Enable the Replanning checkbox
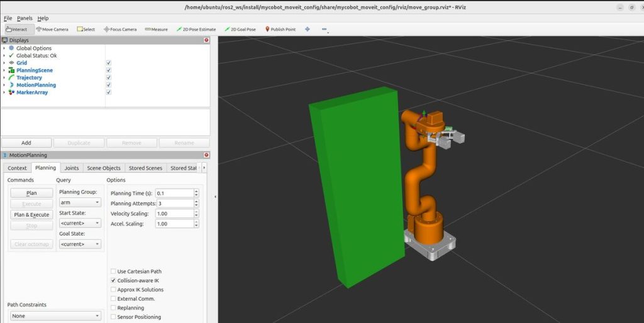 pyautogui.click(x=113, y=308)
